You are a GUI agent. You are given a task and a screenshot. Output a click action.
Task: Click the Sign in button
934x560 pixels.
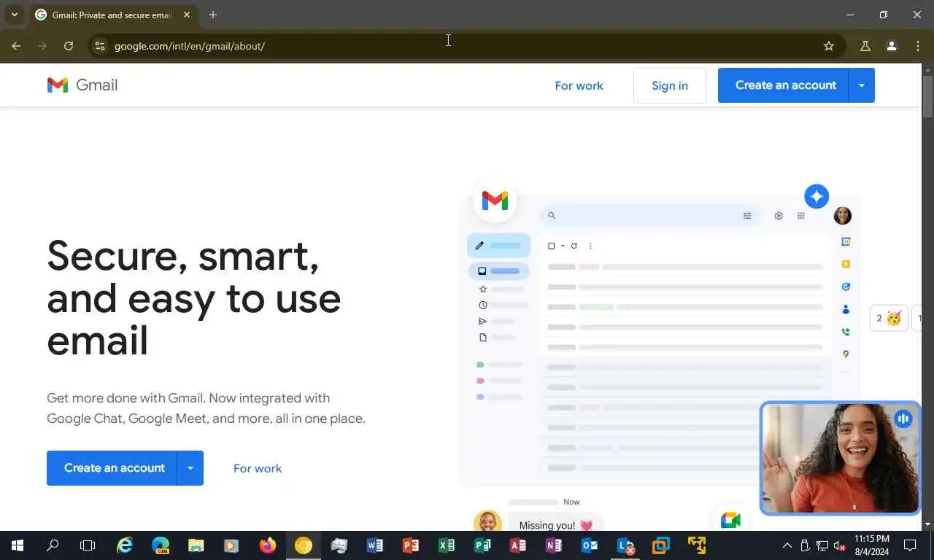pyautogui.click(x=670, y=85)
